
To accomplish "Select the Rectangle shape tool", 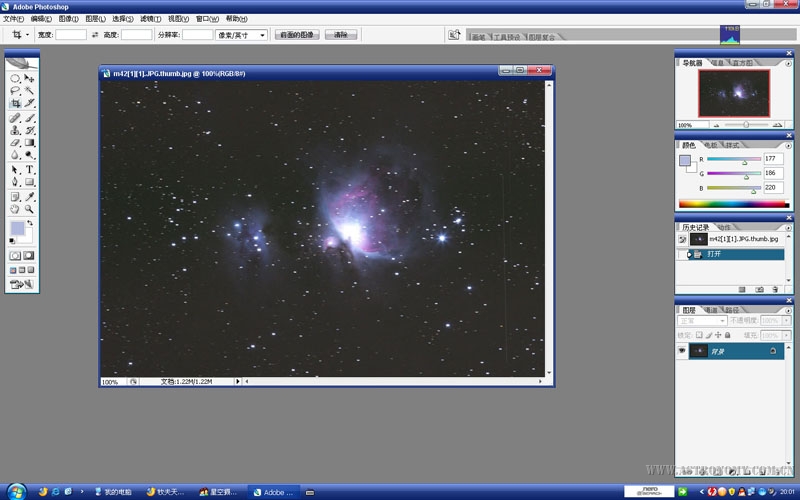I will pos(29,182).
